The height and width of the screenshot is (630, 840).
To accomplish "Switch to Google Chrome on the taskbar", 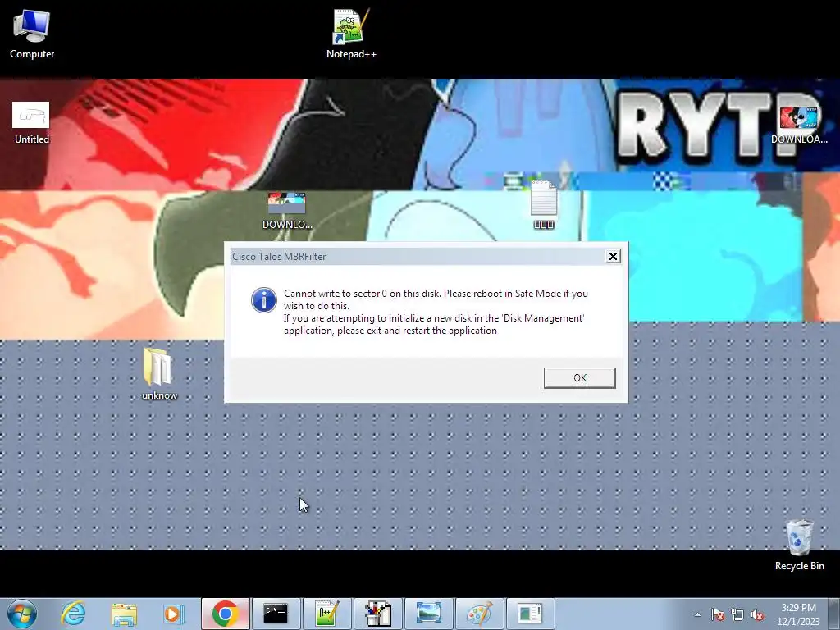I will [226, 614].
